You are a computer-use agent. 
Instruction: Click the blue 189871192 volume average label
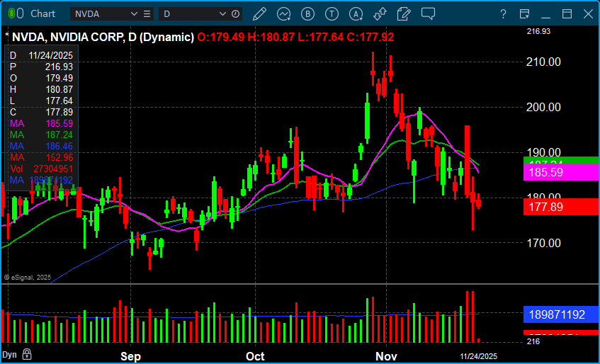pos(561,314)
